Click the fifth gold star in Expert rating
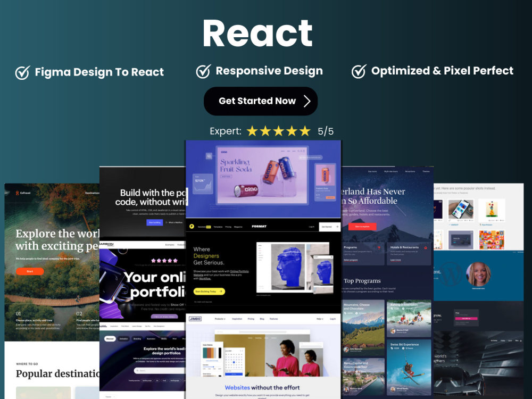 [x=305, y=131]
